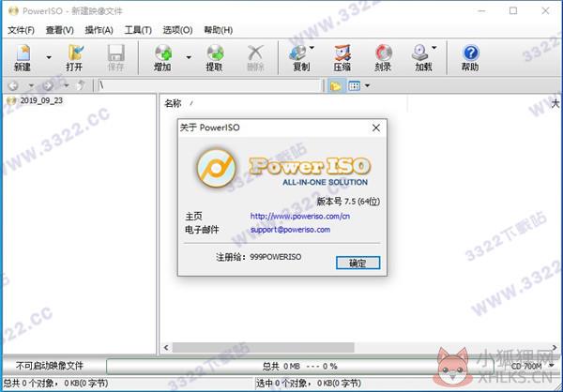Click the scrollbar left arrow
The width and height of the screenshot is (563, 392).
tap(166, 348)
